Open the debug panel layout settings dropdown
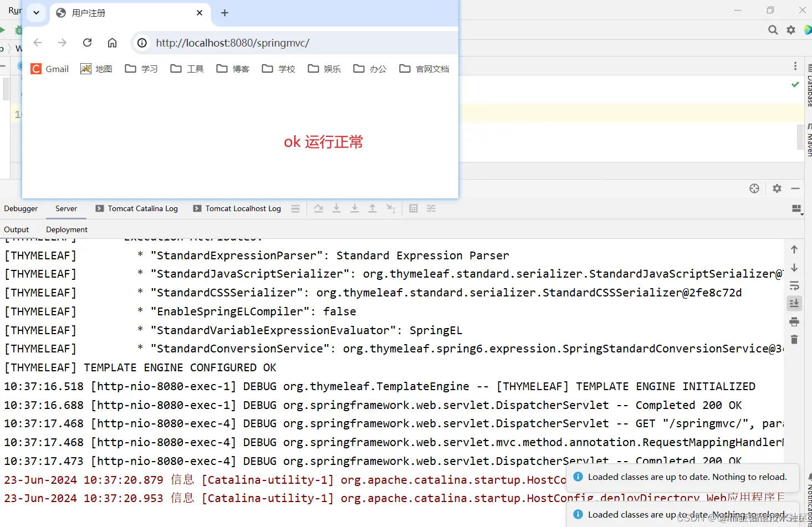This screenshot has width=812, height=527. pyautogui.click(x=797, y=209)
